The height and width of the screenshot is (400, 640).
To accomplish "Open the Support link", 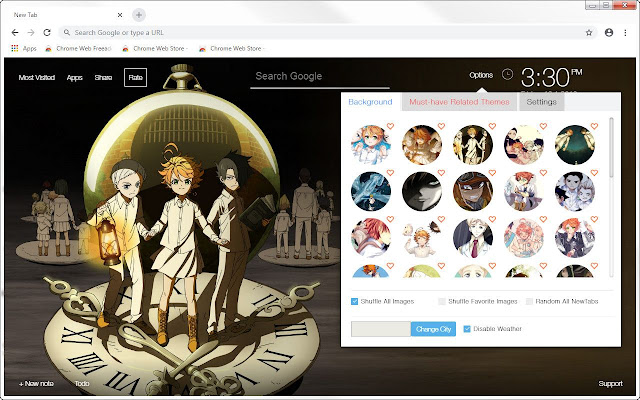I will point(611,384).
